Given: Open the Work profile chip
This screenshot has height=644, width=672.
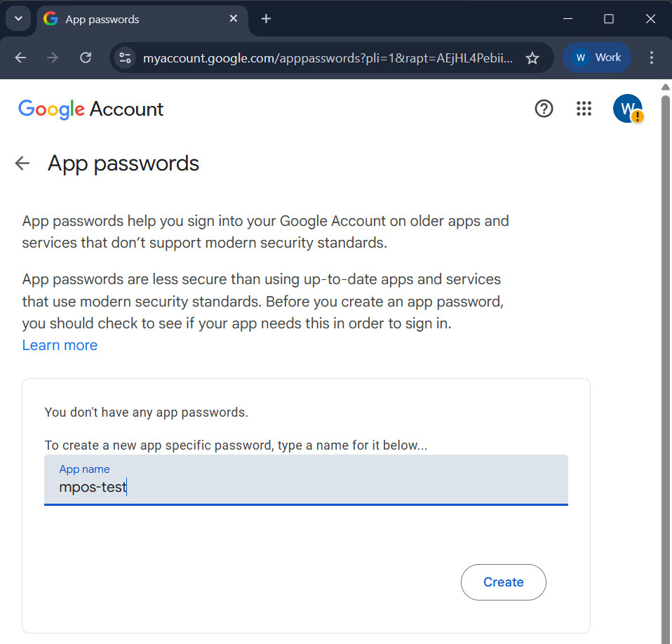Looking at the screenshot, I should 597,58.
